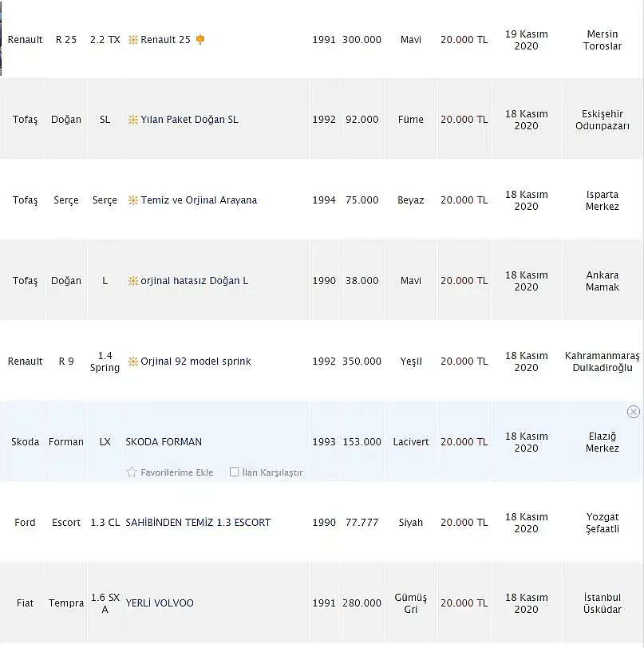Dismiss the Skoda Forman row with the X icon

pyautogui.click(x=634, y=412)
